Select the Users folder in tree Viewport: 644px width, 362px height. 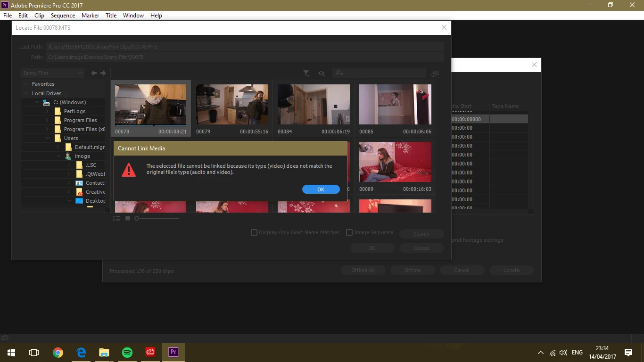(71, 138)
